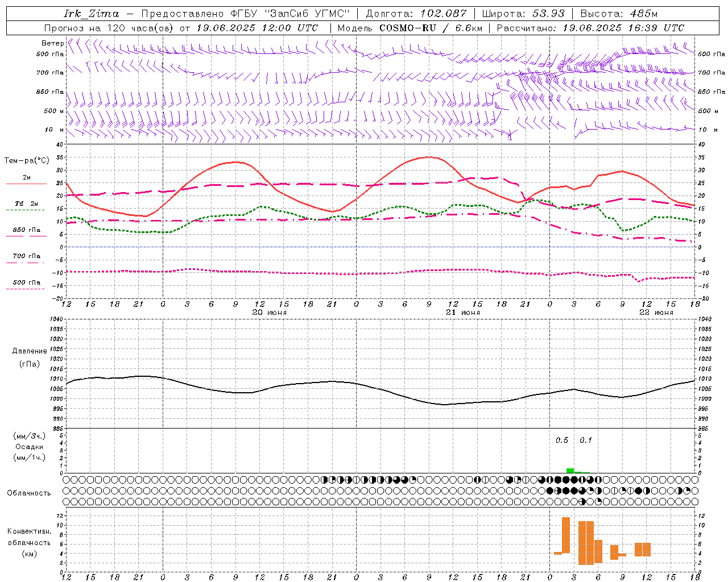This screenshot has height=582, width=728.
Task: Click the Td 2м dew point legend entry
Action: (27, 203)
